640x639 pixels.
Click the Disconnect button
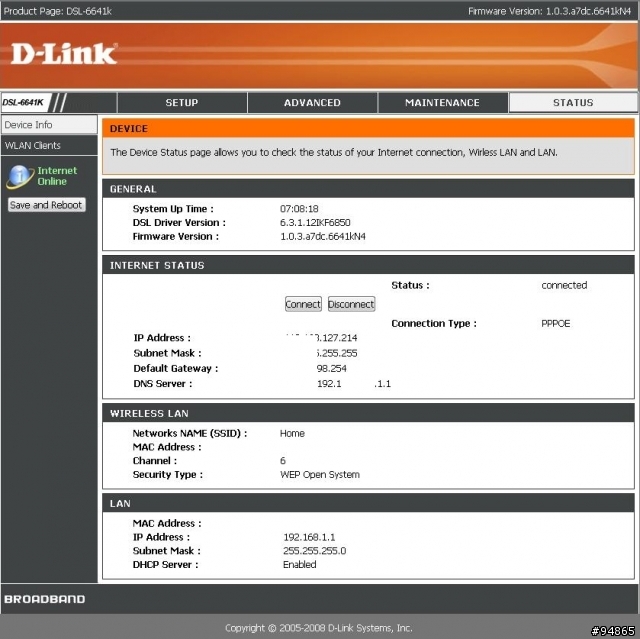coord(351,304)
